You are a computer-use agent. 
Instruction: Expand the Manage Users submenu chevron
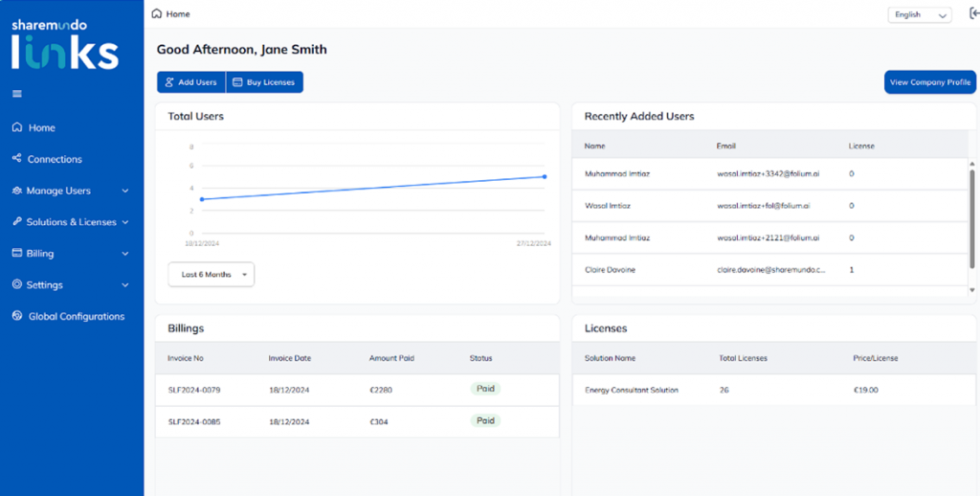(x=125, y=191)
